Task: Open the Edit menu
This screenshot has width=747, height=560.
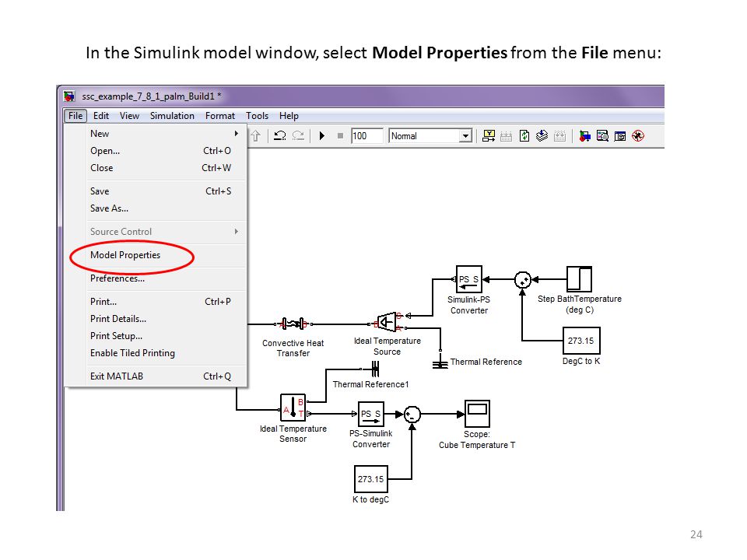Action: click(x=101, y=116)
